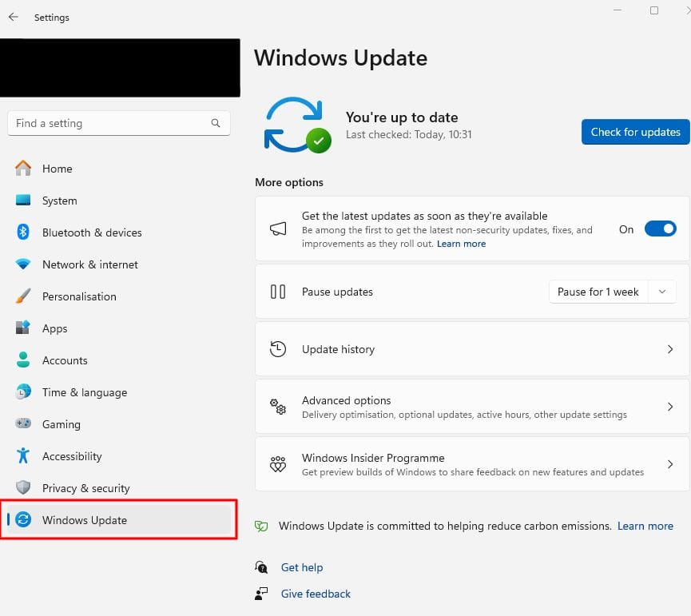Open the Pause for 1 week dropdown
The height and width of the screenshot is (616, 691).
(661, 292)
